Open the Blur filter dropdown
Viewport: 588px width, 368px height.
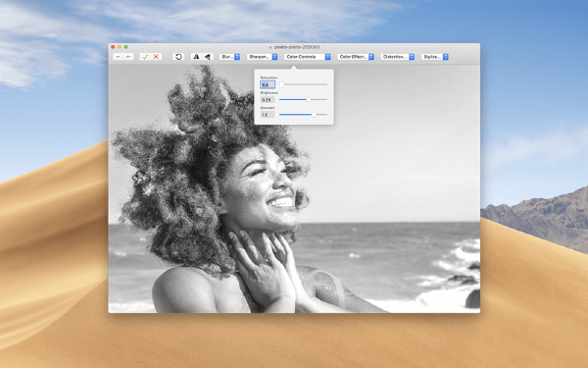click(x=229, y=57)
